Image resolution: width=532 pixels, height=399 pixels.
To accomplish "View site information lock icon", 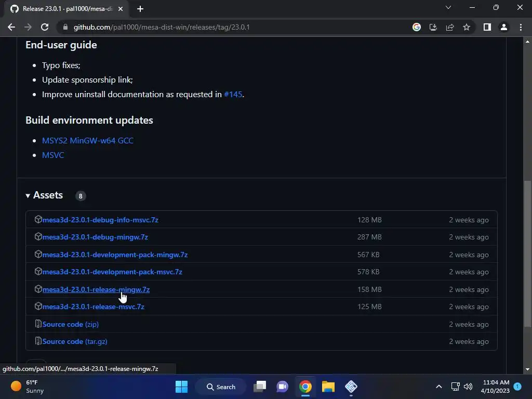I will (65, 27).
